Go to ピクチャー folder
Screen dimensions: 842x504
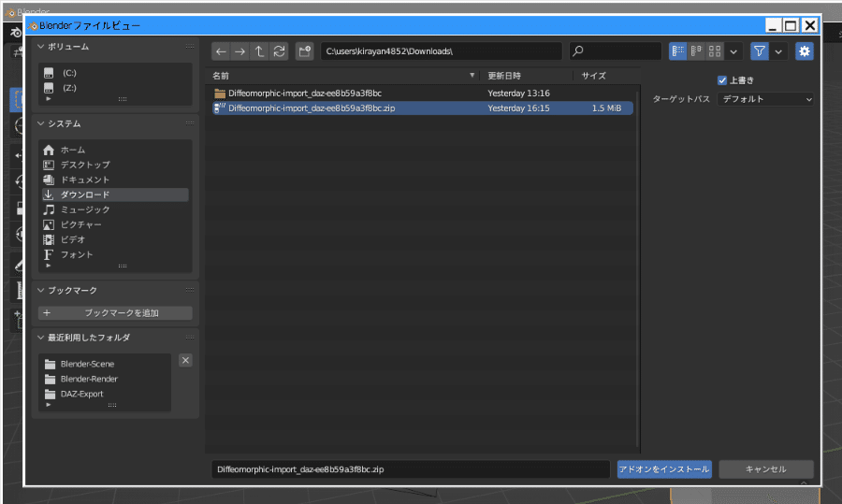[x=115, y=225]
